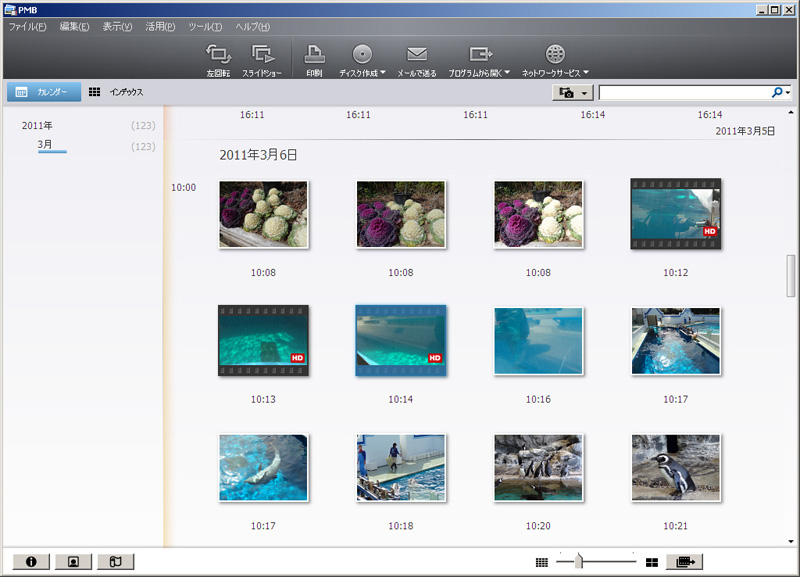
Task: Select 3月 in the sidebar
Action: [x=45, y=146]
